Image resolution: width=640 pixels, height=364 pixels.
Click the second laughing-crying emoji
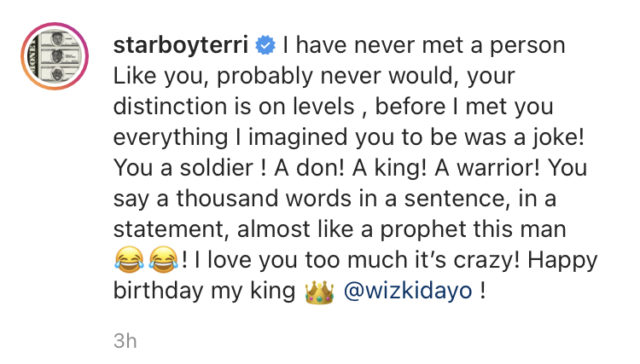pos(163,260)
